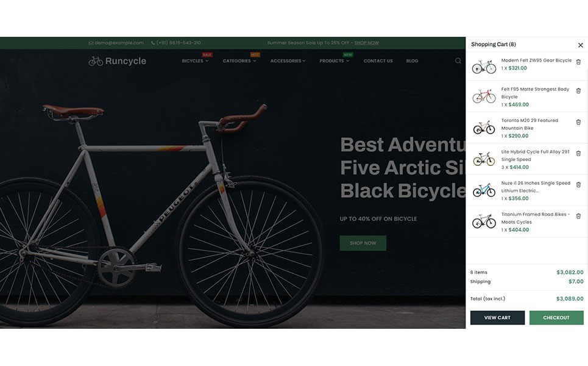Image resolution: width=588 pixels, height=366 pixels.
Task: Open the Accessories dropdown menu
Action: pyautogui.click(x=288, y=61)
